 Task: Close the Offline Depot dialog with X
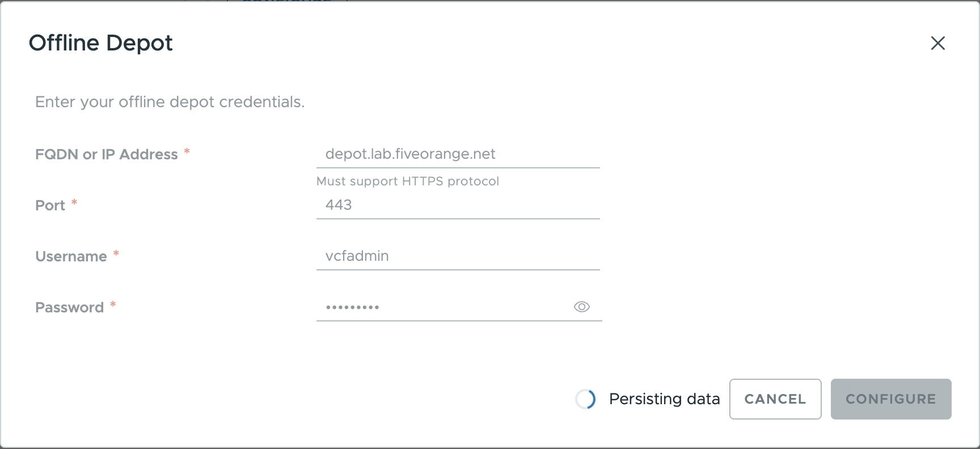tap(937, 43)
